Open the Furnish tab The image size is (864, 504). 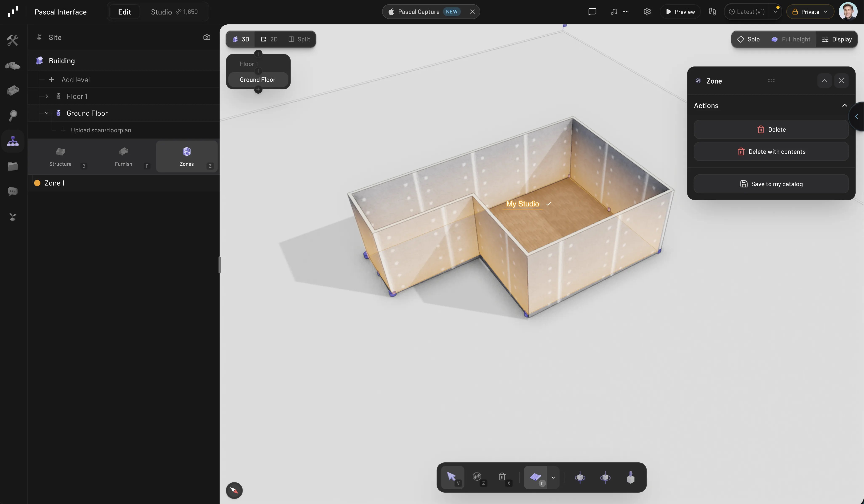[x=123, y=157]
